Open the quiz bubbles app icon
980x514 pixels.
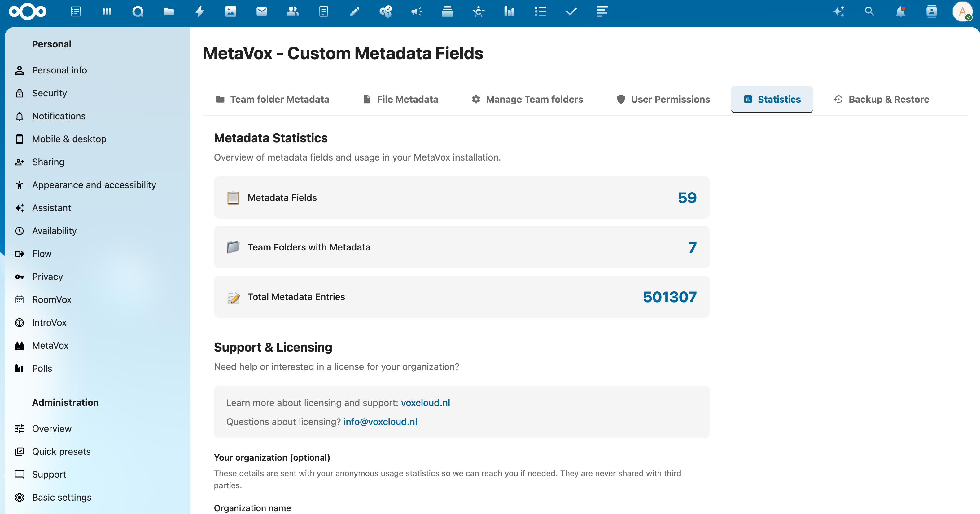pos(385,11)
